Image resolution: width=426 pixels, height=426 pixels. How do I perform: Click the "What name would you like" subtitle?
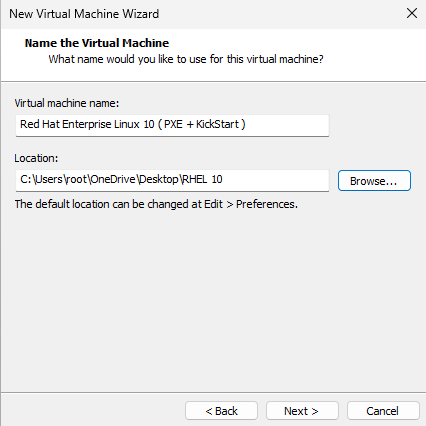(186, 59)
